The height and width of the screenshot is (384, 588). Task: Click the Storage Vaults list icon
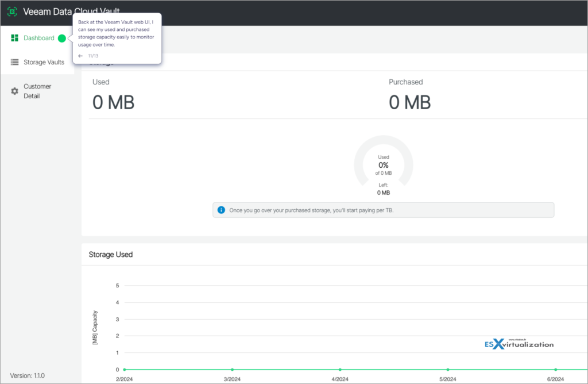(14, 62)
